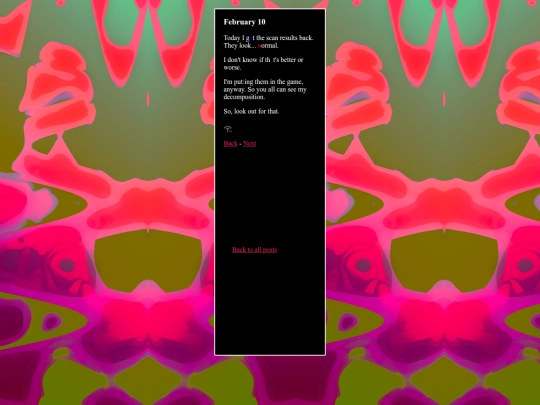Click the small signature glyph below the post
Screen dimensions: 540x405
[228, 129]
